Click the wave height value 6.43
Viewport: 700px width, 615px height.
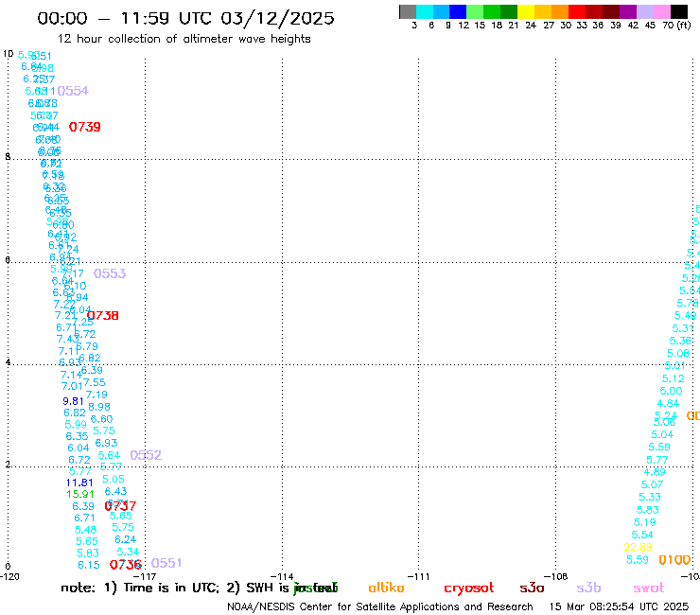(116, 491)
